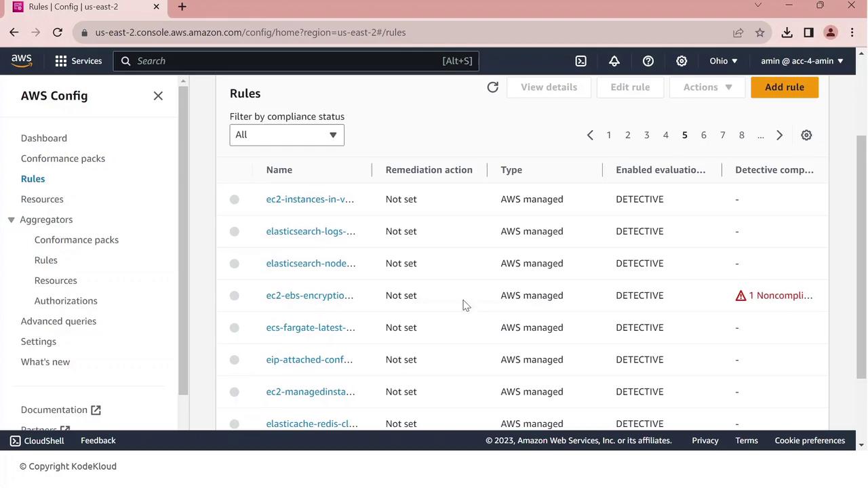This screenshot has width=868, height=488.
Task: Open the Rules table preferences gear
Action: point(806,135)
